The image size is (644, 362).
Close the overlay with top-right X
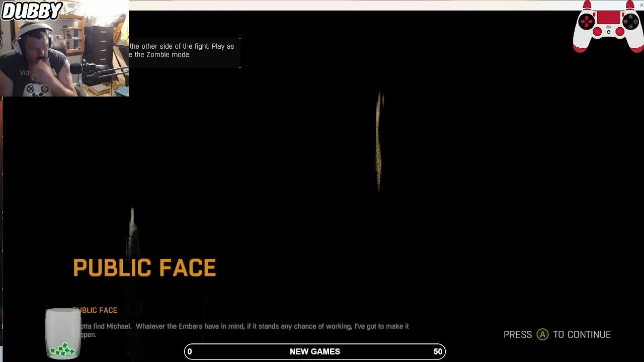tap(641, 5)
